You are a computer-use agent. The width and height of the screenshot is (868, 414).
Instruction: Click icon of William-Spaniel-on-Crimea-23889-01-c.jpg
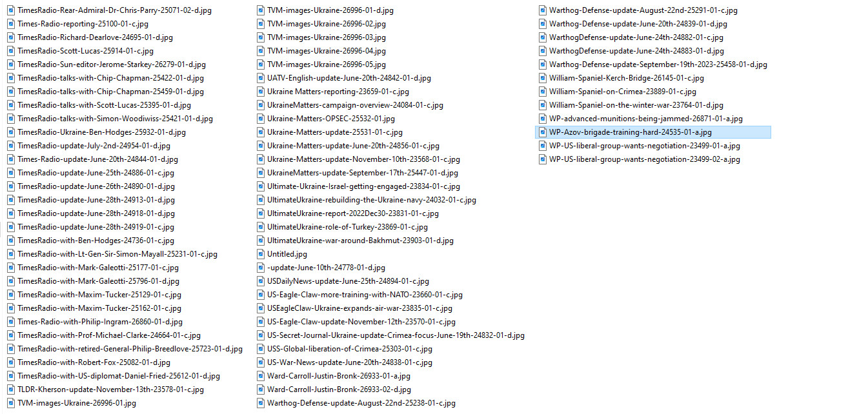tap(543, 92)
